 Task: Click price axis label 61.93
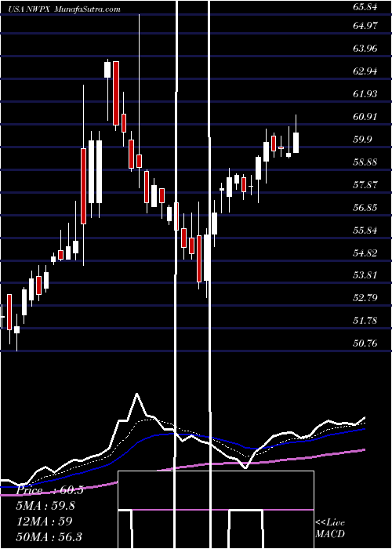coord(365,94)
